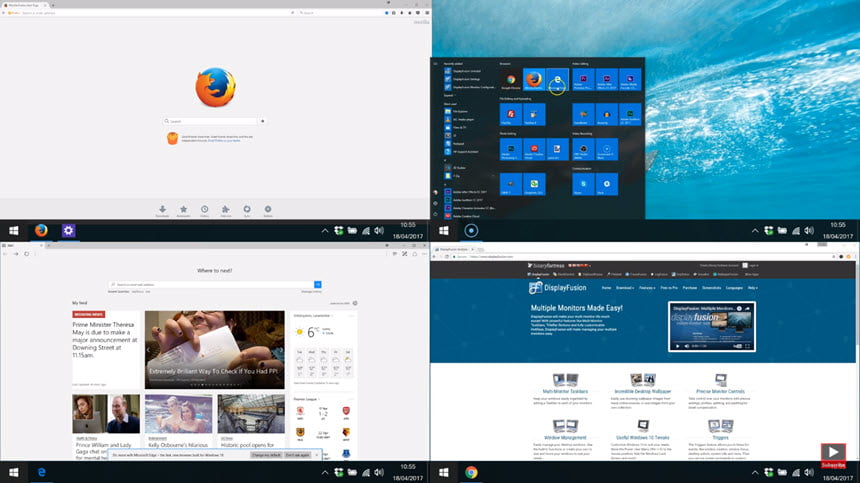This screenshot has height=483, width=860.
Task: Open Prince William and Lady Gaga story
Action: [106, 428]
